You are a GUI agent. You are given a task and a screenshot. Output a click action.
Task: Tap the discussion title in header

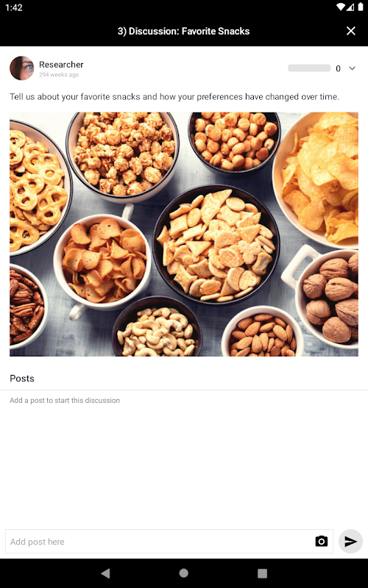183,31
